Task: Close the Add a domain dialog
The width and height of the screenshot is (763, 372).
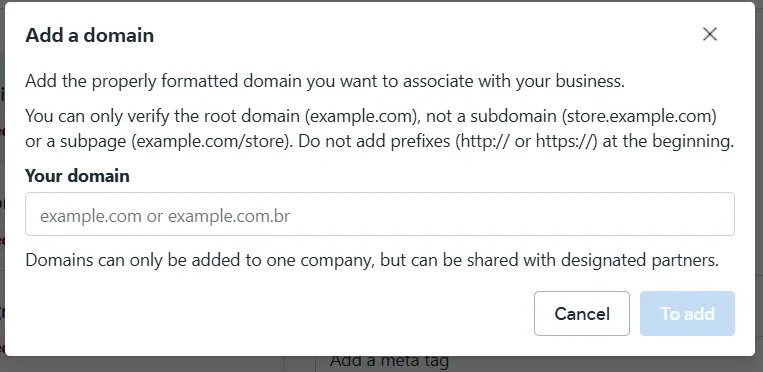Action: coord(710,34)
